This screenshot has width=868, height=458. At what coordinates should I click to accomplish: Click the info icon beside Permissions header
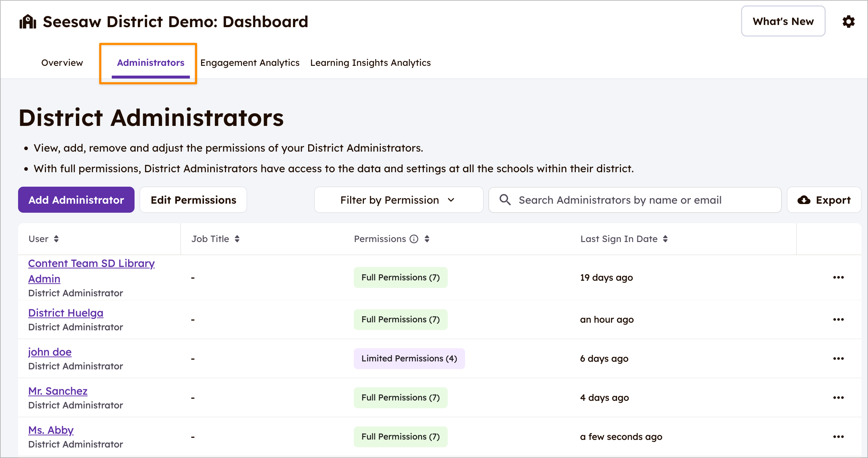tap(413, 239)
